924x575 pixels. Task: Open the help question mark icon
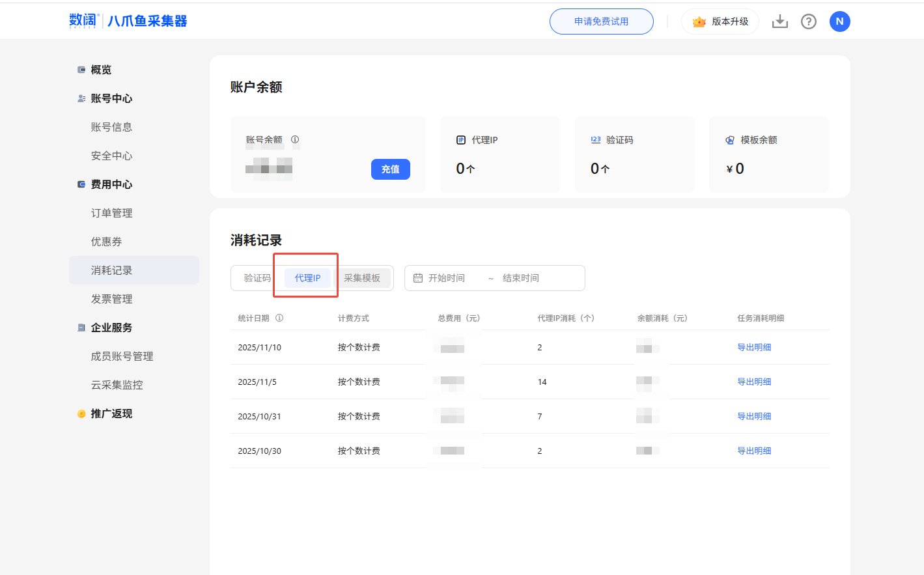tap(809, 21)
